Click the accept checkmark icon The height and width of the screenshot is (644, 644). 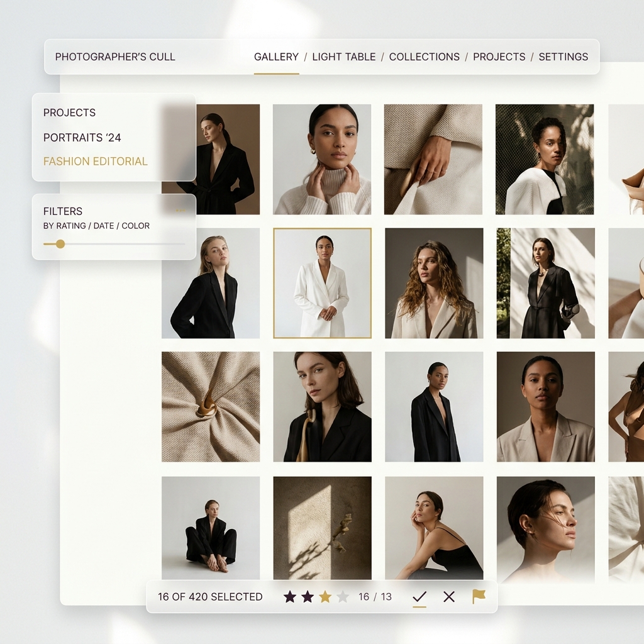pos(419,596)
